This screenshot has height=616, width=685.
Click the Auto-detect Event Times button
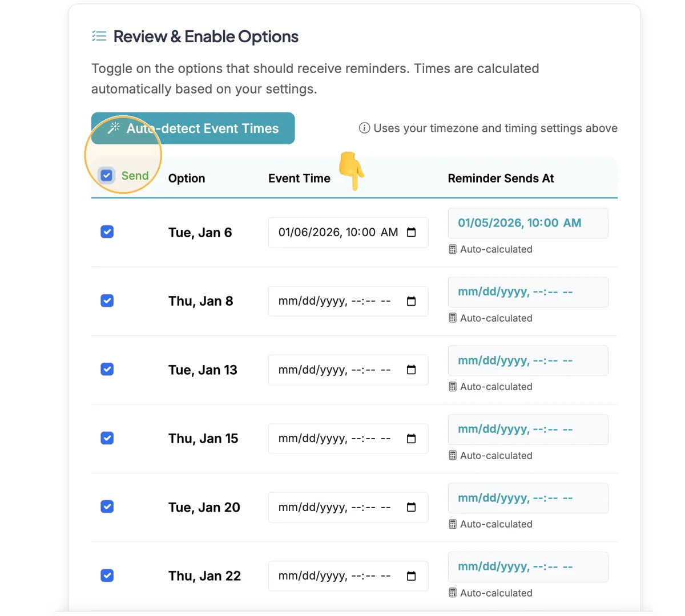[x=193, y=128]
